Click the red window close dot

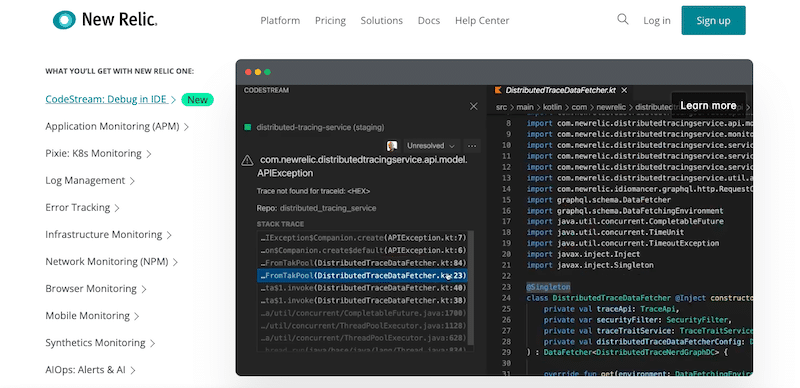tap(248, 72)
